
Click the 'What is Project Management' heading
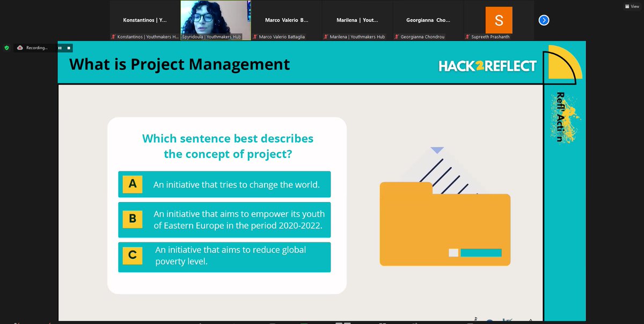[x=180, y=64]
